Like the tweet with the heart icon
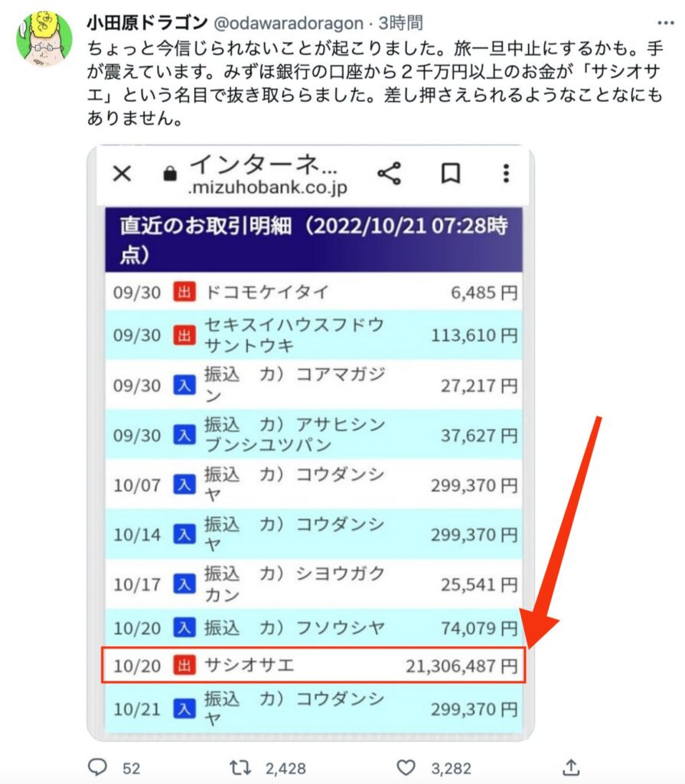This screenshot has width=685, height=784. tap(406, 767)
